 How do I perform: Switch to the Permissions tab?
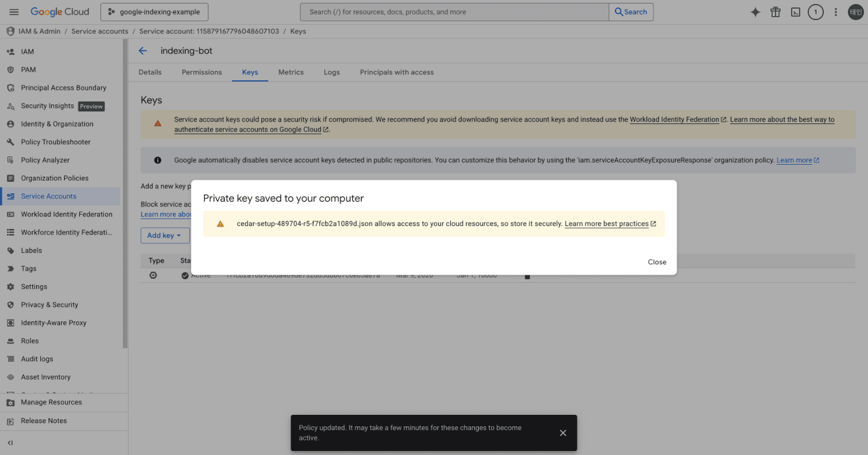point(201,72)
